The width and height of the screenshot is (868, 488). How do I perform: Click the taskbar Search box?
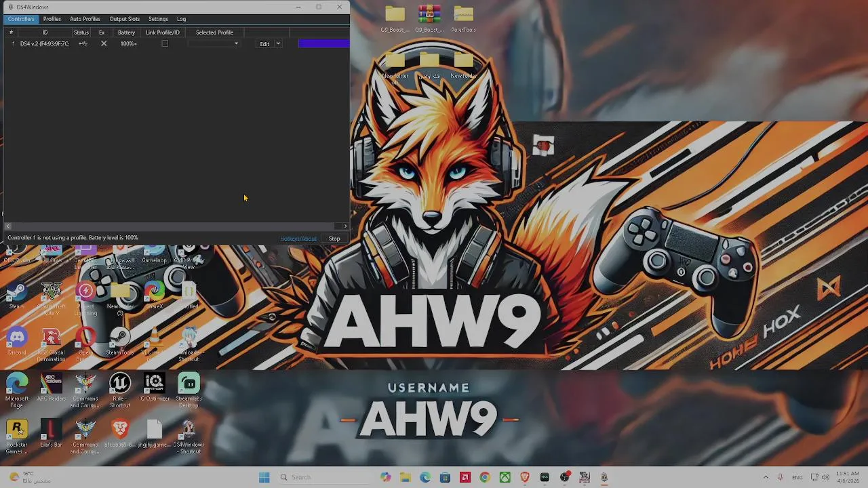[x=325, y=477]
